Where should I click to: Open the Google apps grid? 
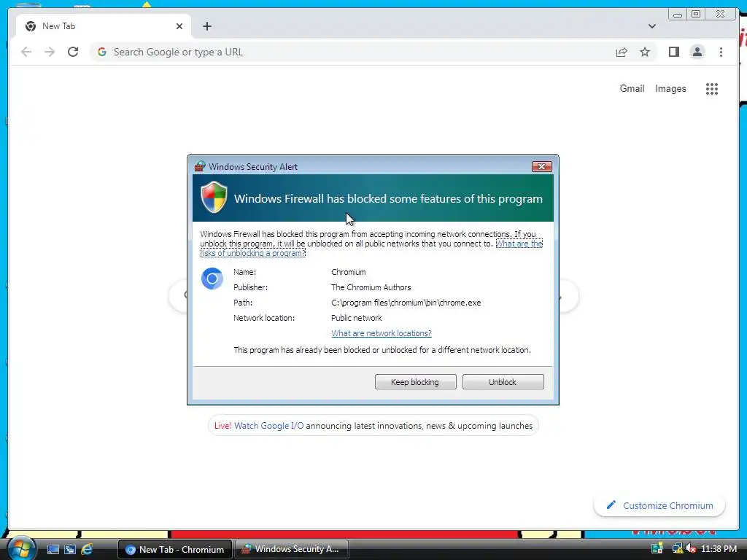[x=712, y=88]
